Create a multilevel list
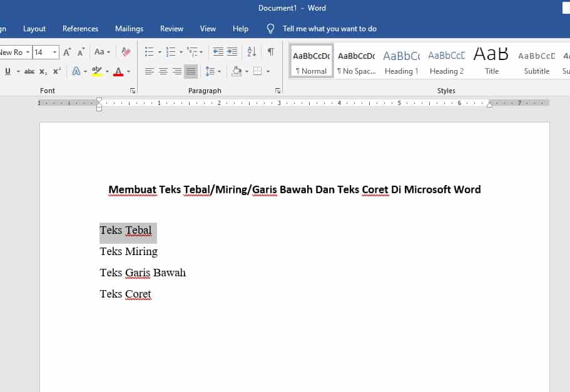Viewport: 570px width, 392px height. coord(192,52)
